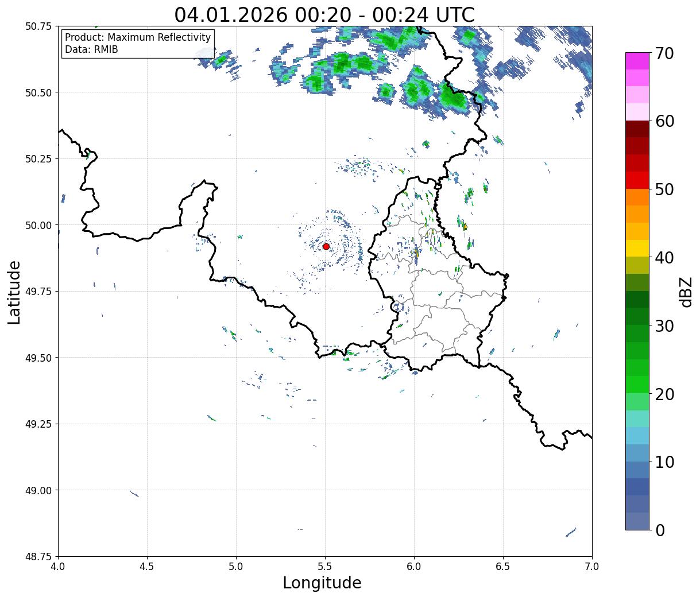Click longitude tick label 6.5
This screenshot has height=597, width=700.
503,566
